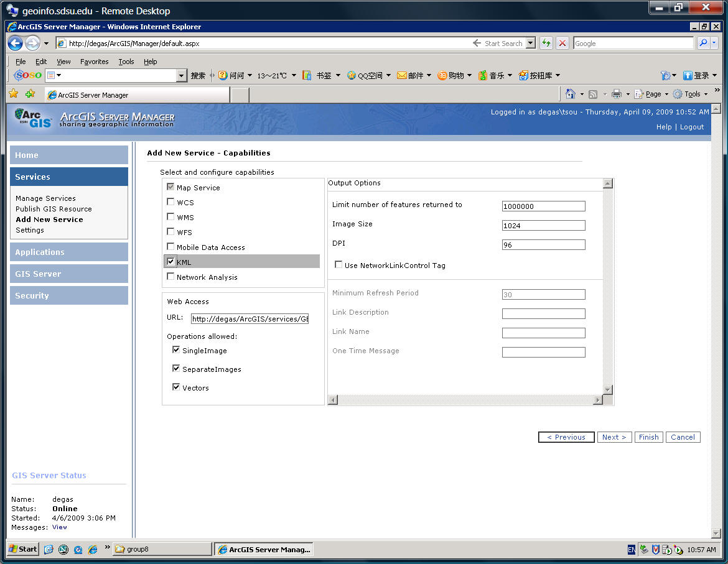Open the Soso toolbar settings gear icon
Viewport: 728px width, 564px height.
(666, 75)
